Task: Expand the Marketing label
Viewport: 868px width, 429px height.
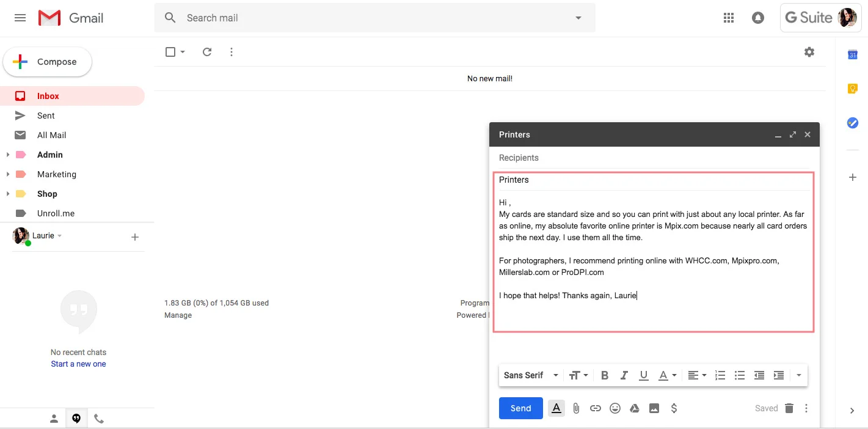Action: pyautogui.click(x=8, y=174)
